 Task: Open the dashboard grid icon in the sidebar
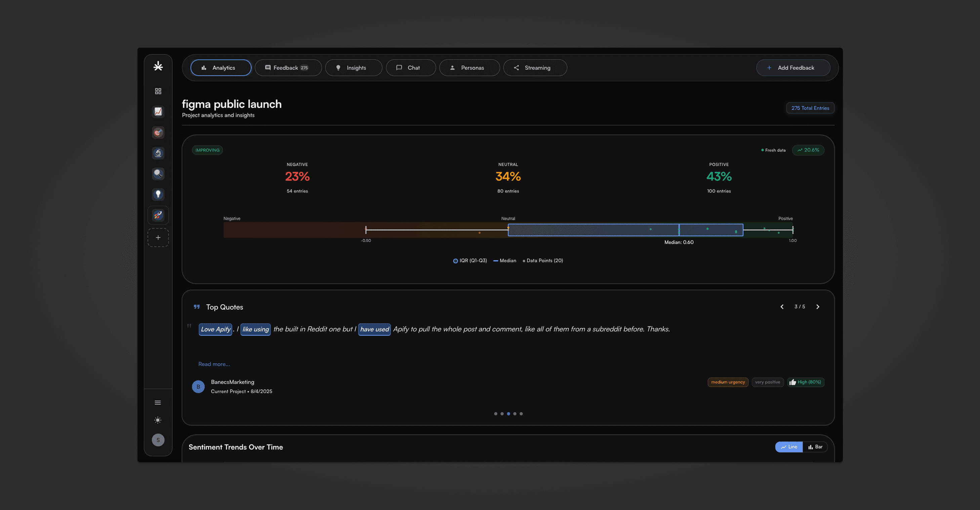click(158, 91)
